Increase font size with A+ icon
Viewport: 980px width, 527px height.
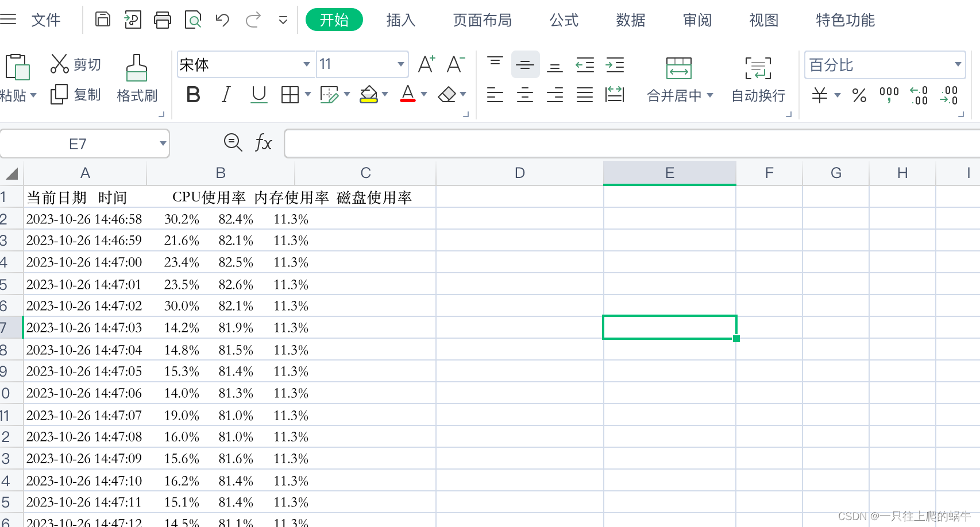(x=426, y=64)
